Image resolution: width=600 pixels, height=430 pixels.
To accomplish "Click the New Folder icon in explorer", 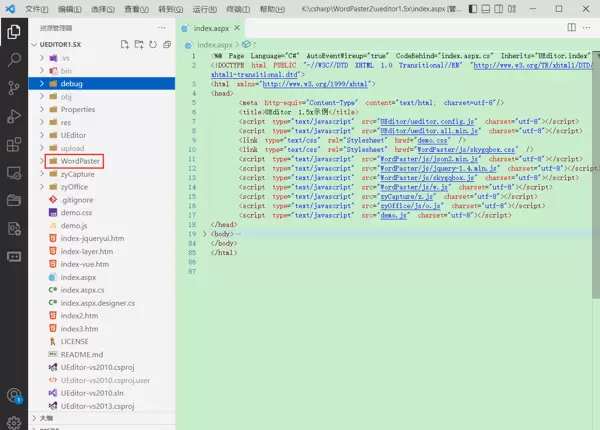I will (x=139, y=44).
